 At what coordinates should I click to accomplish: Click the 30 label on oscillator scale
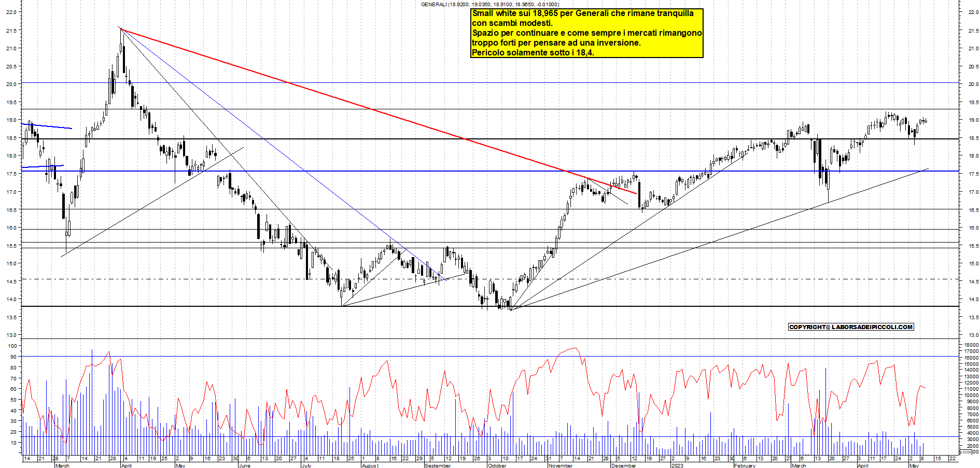[x=14, y=421]
